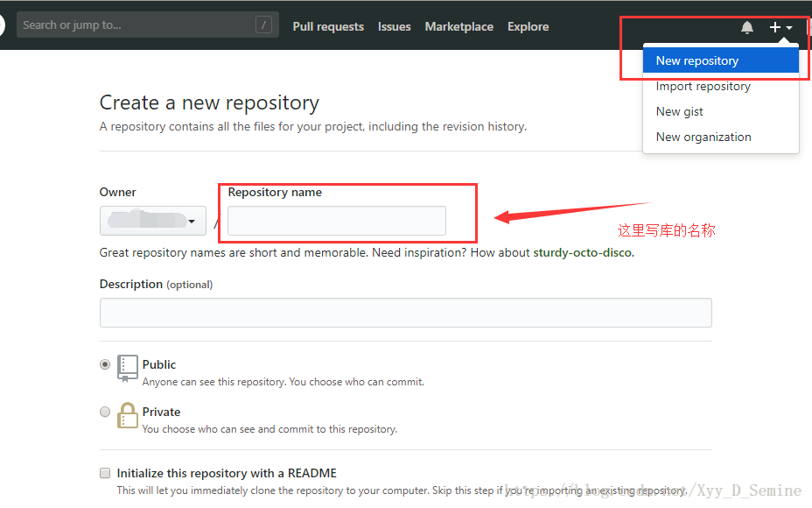
Task: Use suggested name sturdy-octo-disco
Action: [582, 252]
